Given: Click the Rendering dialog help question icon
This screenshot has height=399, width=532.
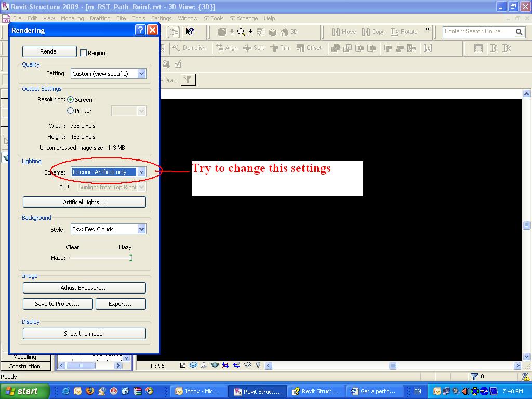Looking at the screenshot, I should pyautogui.click(x=140, y=30).
